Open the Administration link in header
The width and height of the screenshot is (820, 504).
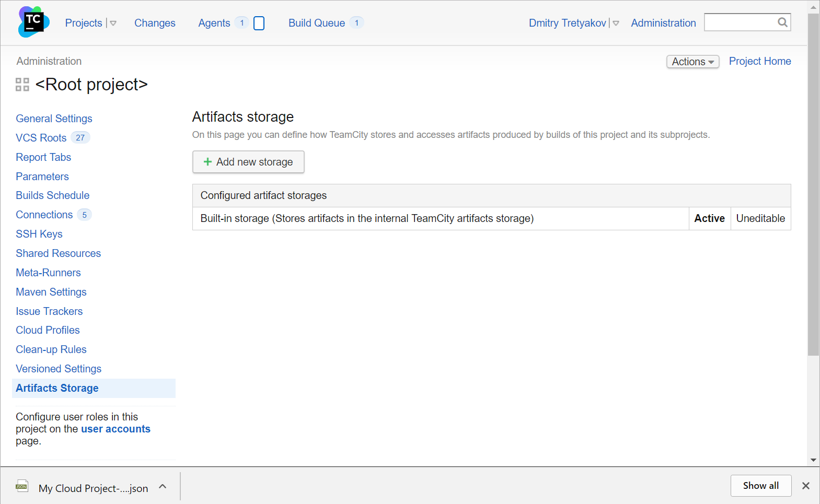tap(663, 23)
